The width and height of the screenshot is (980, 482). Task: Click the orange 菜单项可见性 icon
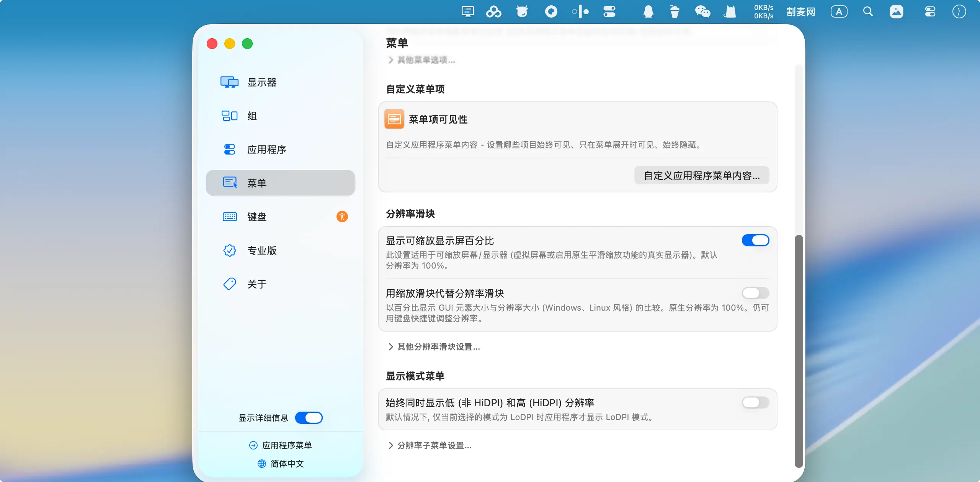click(394, 119)
